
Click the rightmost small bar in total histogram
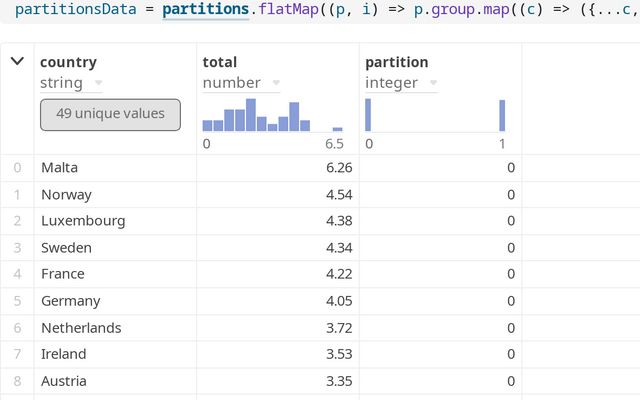click(338, 129)
